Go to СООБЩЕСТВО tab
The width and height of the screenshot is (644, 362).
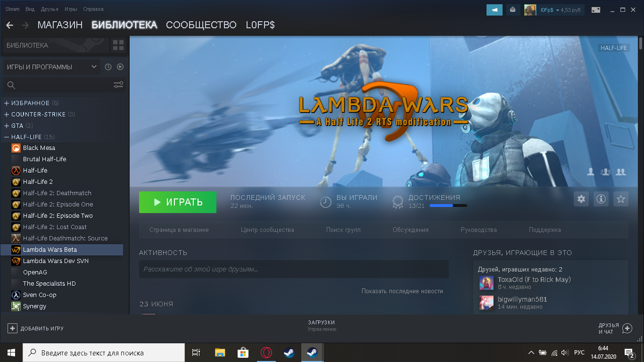coord(201,25)
